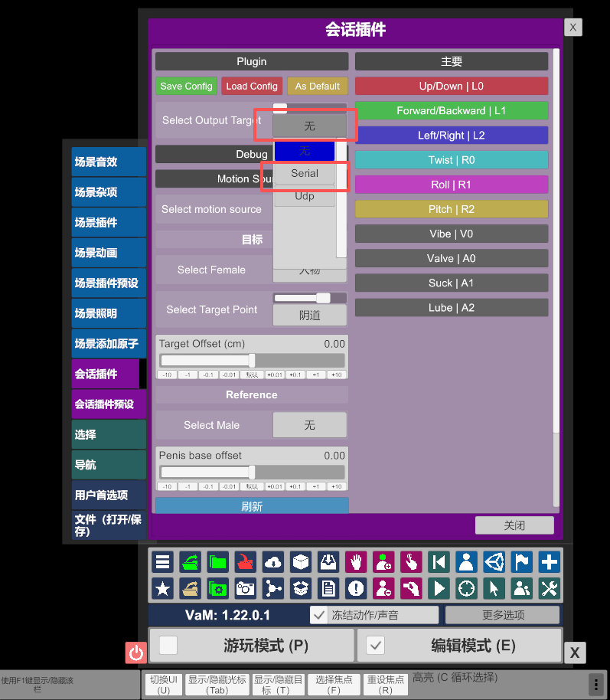Viewport: 610px width, 700px height.
Task: Enable the 游玩模式 (P) checkbox
Action: point(168,645)
